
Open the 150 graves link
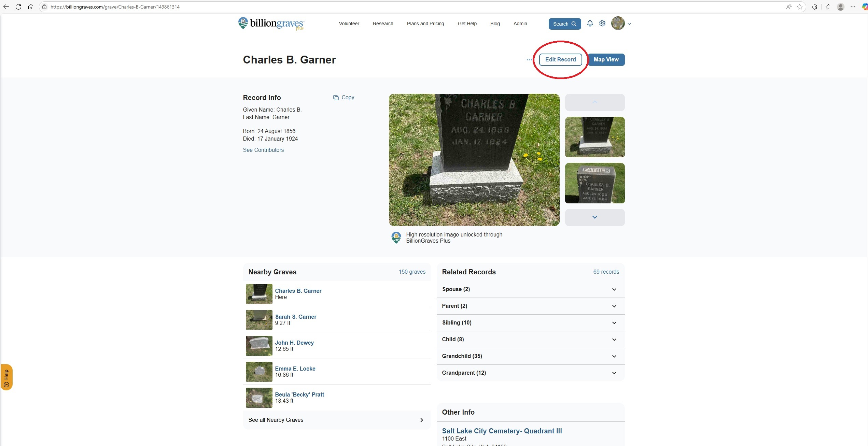412,272
